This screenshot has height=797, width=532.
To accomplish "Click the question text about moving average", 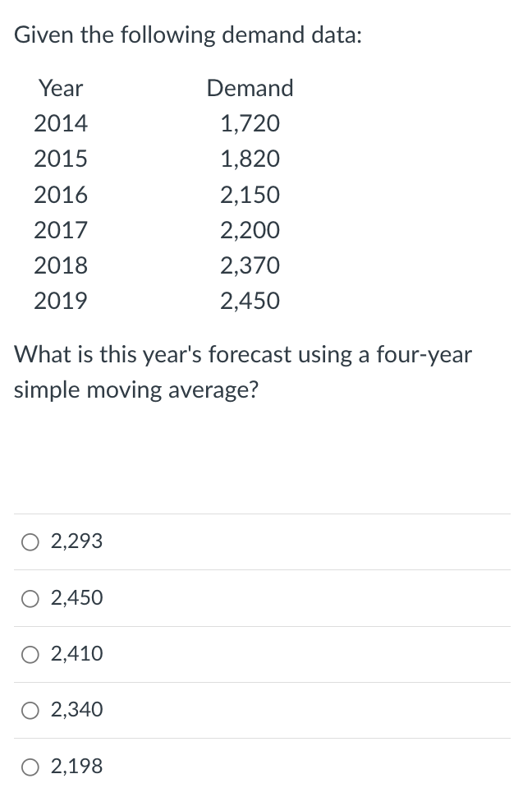I will [242, 371].
